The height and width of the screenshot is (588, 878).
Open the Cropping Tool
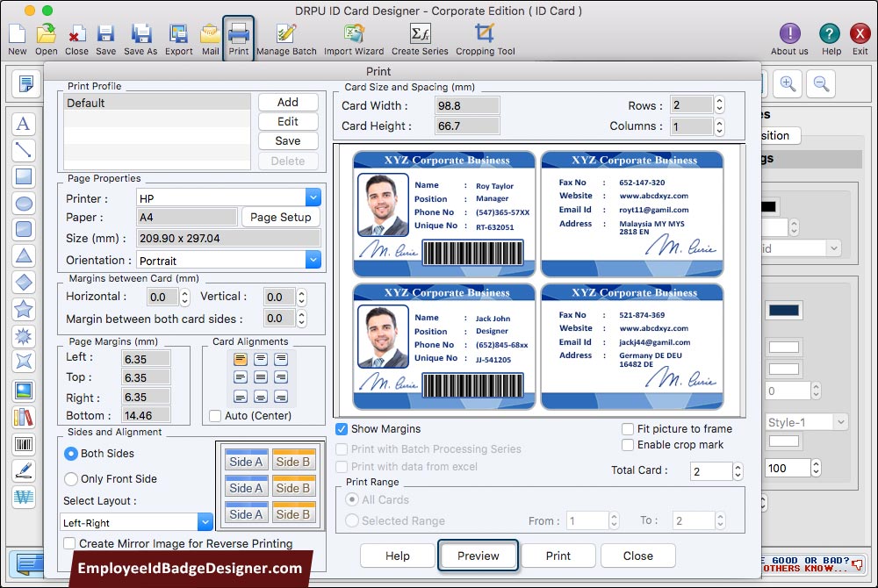(485, 39)
